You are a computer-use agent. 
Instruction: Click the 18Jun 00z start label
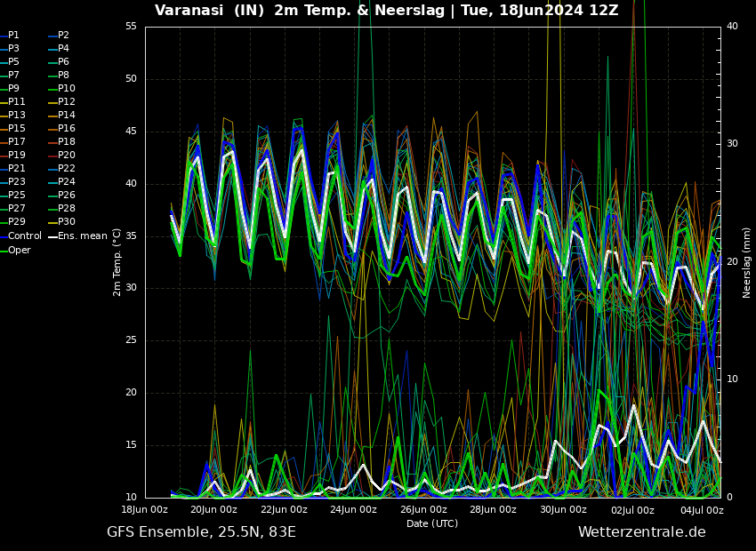tap(144, 509)
